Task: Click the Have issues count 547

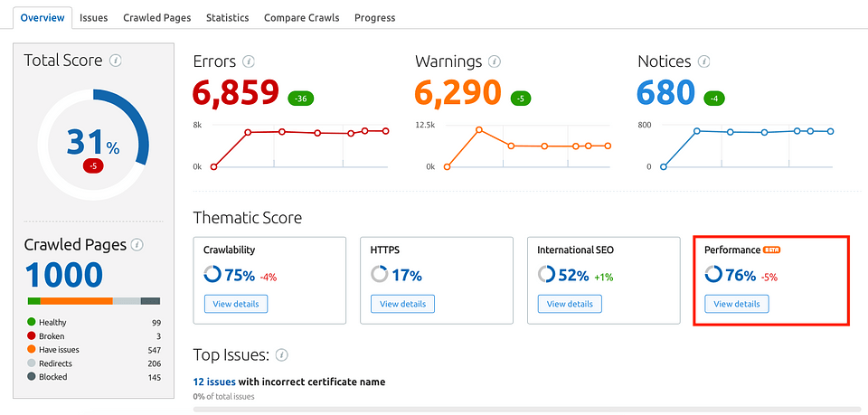Action: [155, 350]
